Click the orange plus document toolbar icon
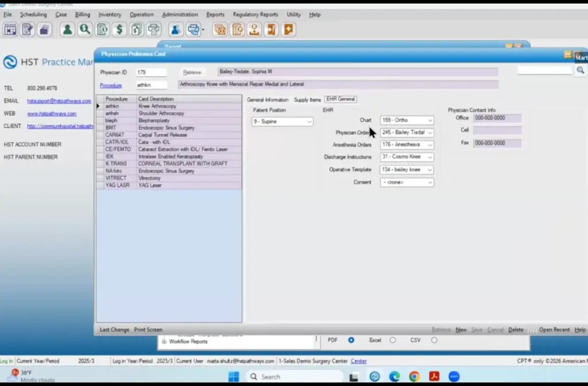The image size is (588, 386). [288, 30]
